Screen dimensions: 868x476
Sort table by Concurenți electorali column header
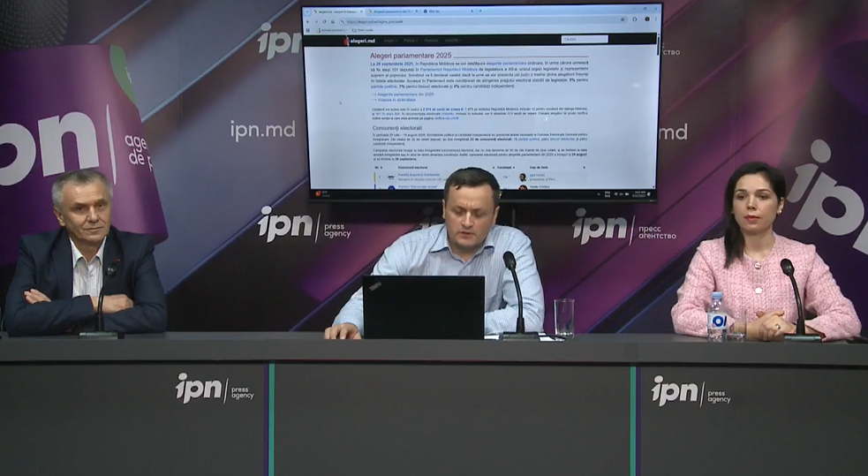413,166
